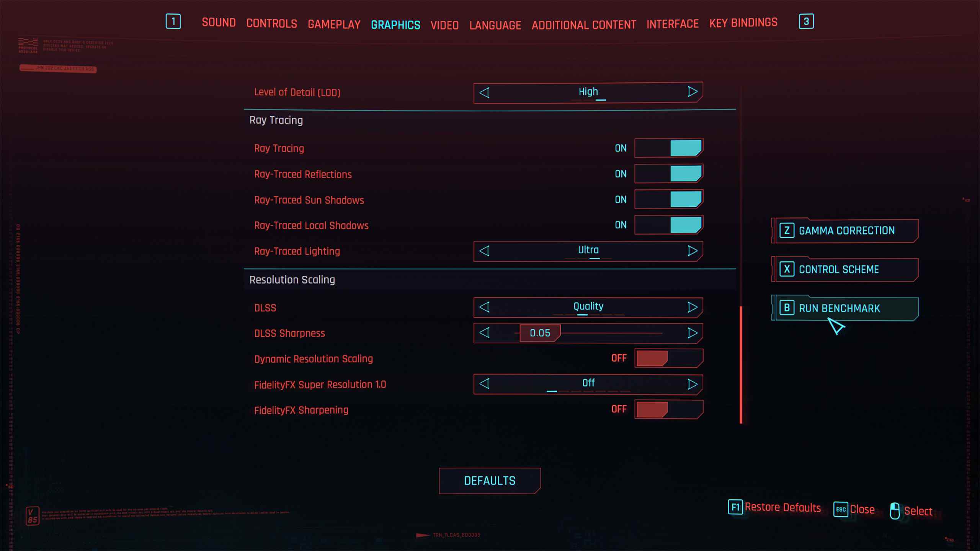Expand DLSS quality preset dropdown left arrow

485,307
